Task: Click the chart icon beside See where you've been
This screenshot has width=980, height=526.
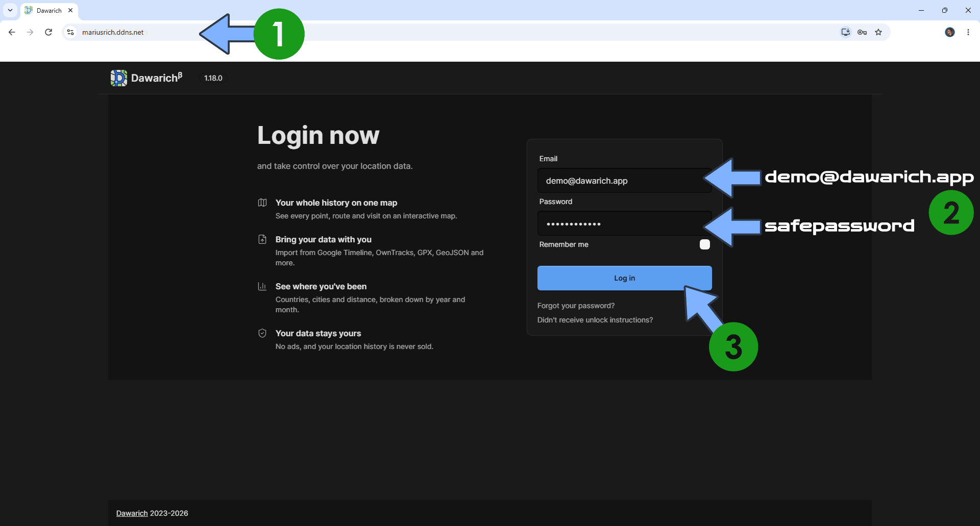Action: [262, 286]
